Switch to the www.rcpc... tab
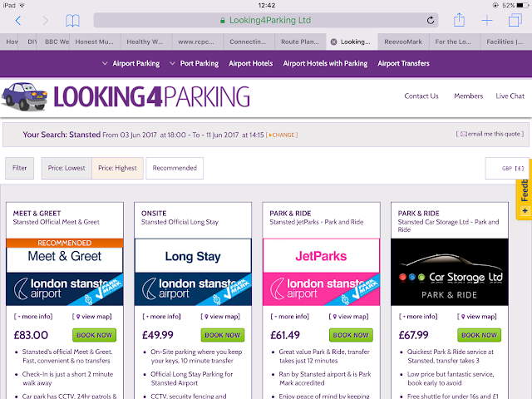 (196, 42)
